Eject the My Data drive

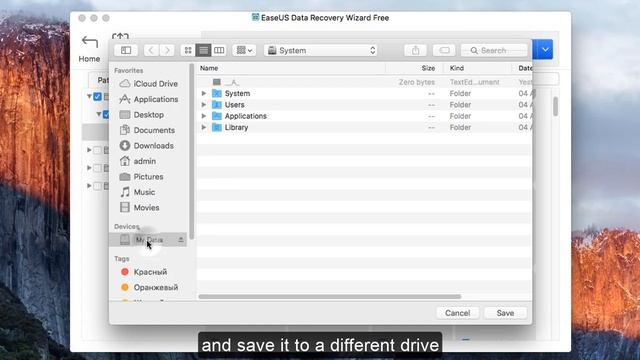[x=180, y=240]
